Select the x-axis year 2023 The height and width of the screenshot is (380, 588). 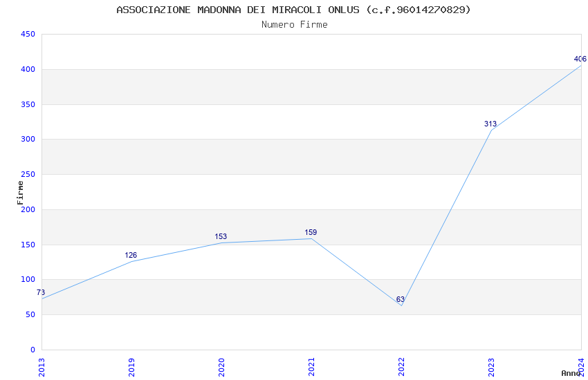coord(492,368)
